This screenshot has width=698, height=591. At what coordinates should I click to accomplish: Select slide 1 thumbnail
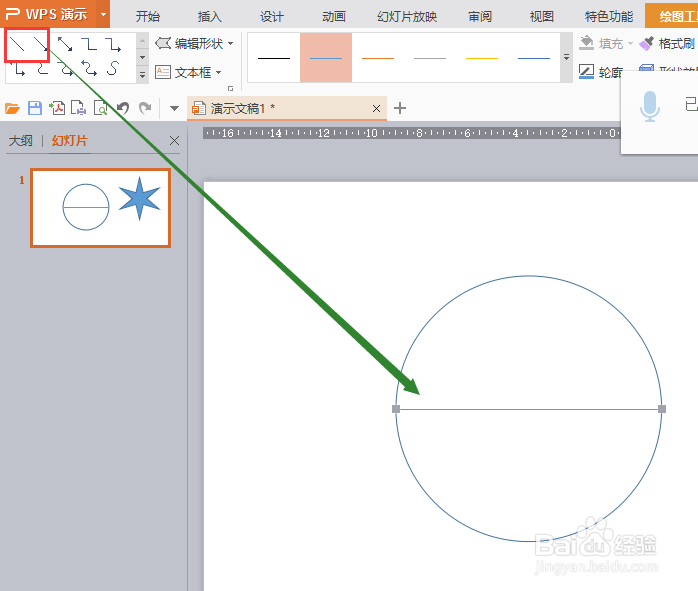click(101, 207)
